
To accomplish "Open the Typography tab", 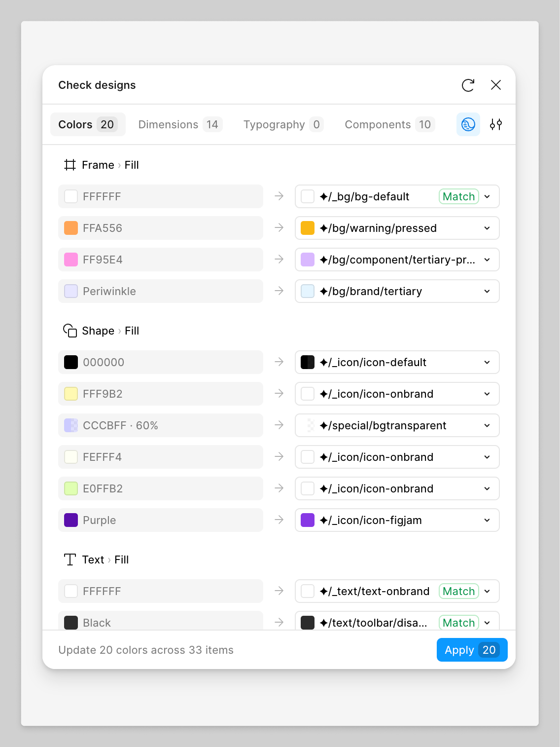I will tap(283, 124).
